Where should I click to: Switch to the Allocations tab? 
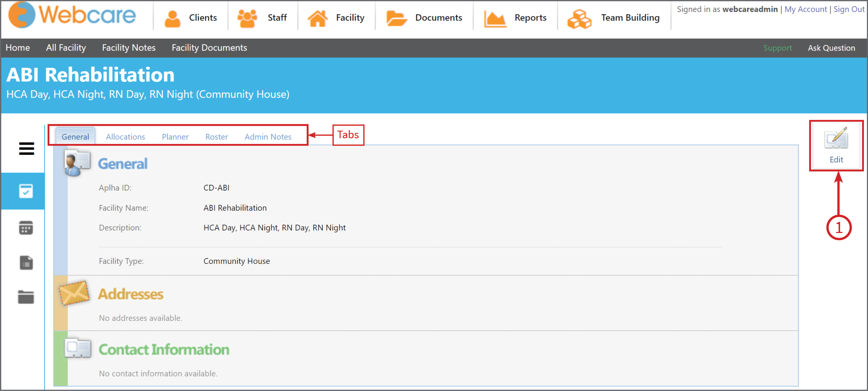(125, 137)
